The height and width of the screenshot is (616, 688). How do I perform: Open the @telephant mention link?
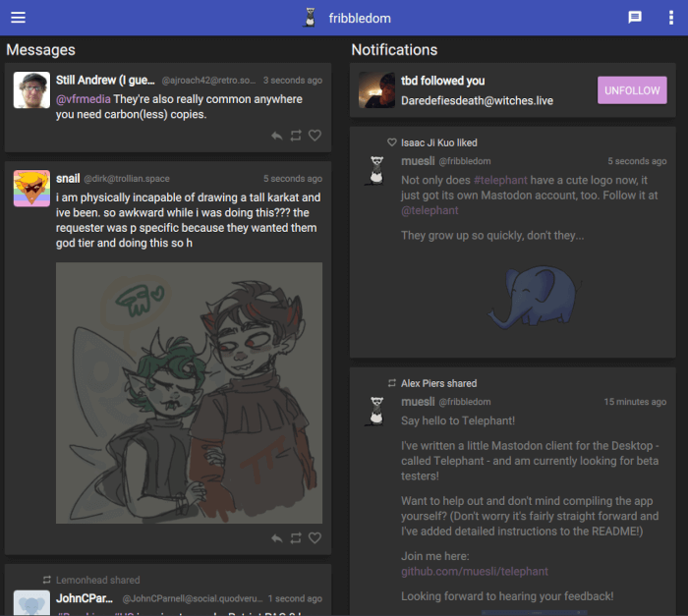430,210
